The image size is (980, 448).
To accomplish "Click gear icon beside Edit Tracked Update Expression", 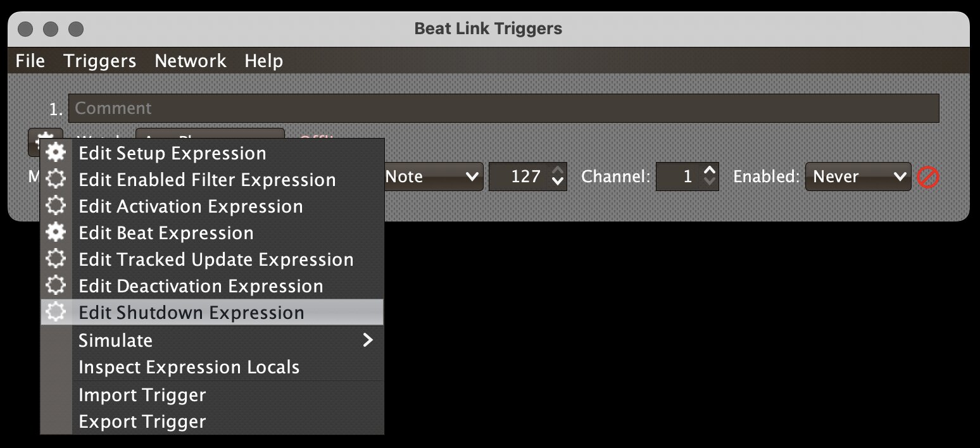I will (56, 259).
